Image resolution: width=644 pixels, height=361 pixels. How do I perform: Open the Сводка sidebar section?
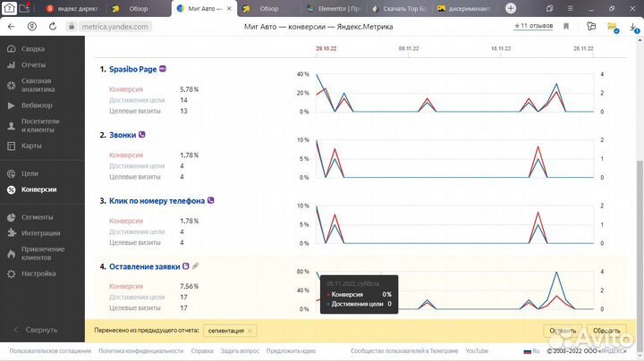point(33,49)
